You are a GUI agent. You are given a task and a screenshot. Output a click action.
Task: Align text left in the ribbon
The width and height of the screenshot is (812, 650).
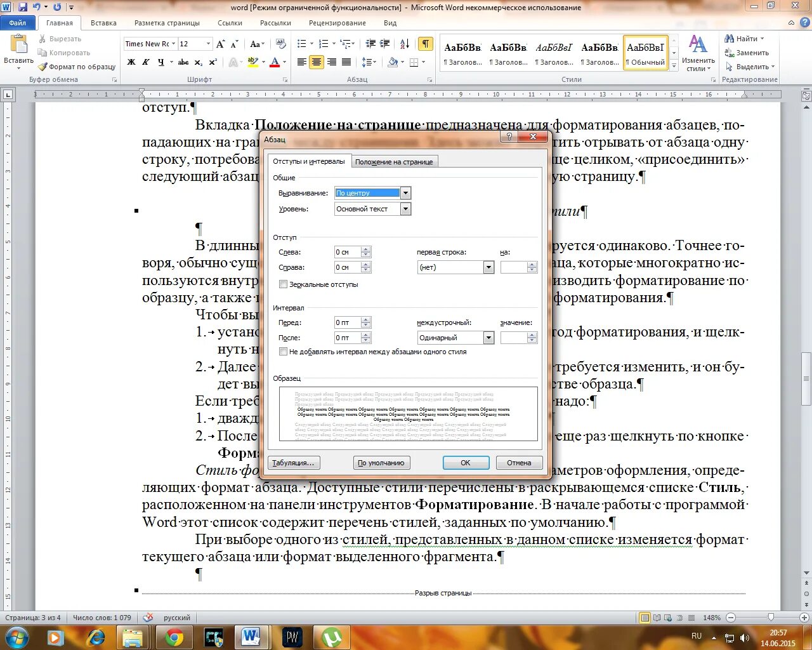coord(302,62)
